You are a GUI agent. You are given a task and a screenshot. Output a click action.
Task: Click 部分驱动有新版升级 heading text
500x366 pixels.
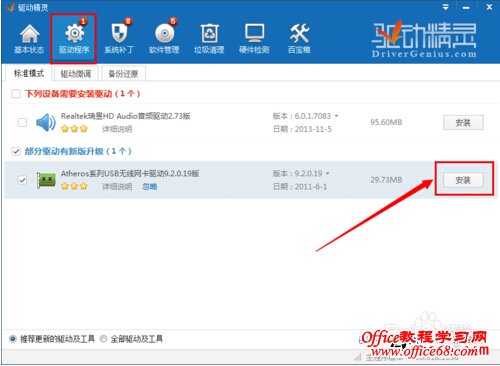(x=78, y=151)
